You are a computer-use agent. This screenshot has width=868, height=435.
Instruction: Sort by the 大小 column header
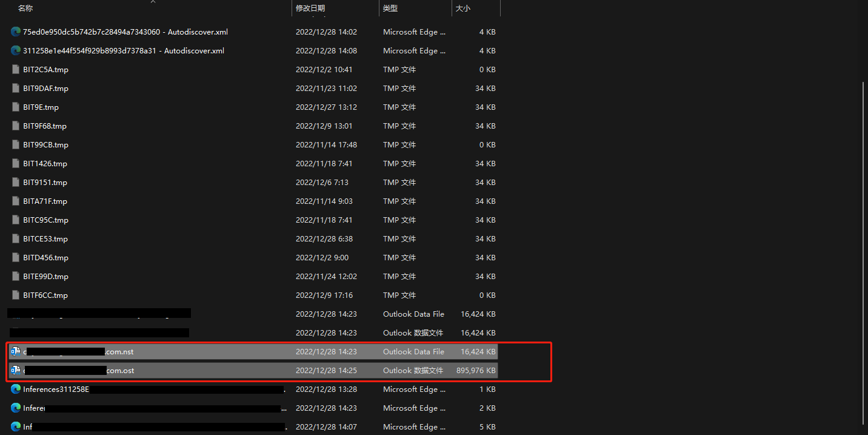click(463, 8)
